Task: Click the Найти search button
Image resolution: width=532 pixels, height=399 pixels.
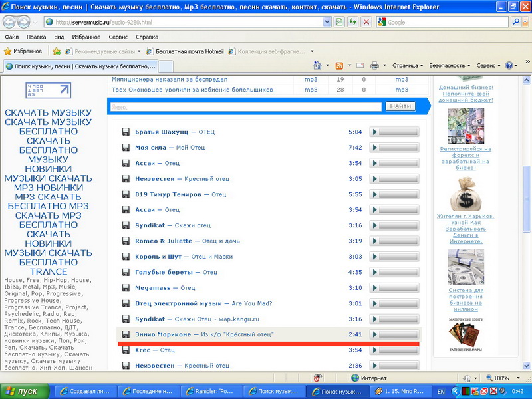Action: [400, 106]
